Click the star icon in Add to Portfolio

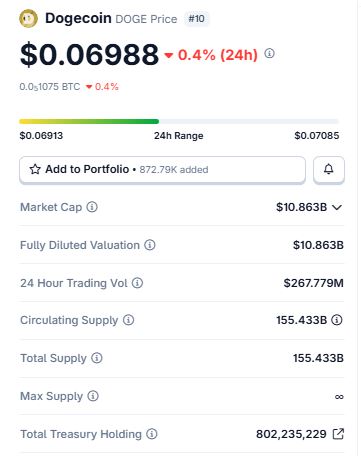coord(35,169)
